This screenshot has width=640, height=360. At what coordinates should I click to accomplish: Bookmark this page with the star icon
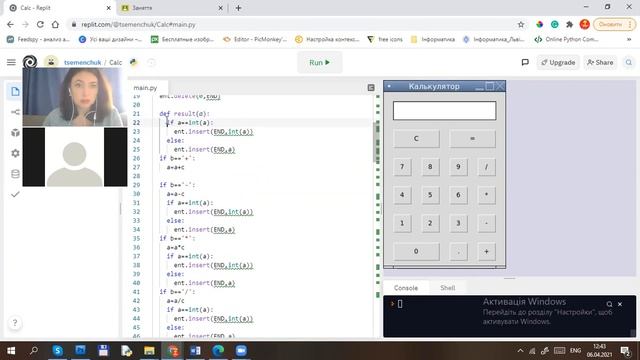click(521, 24)
